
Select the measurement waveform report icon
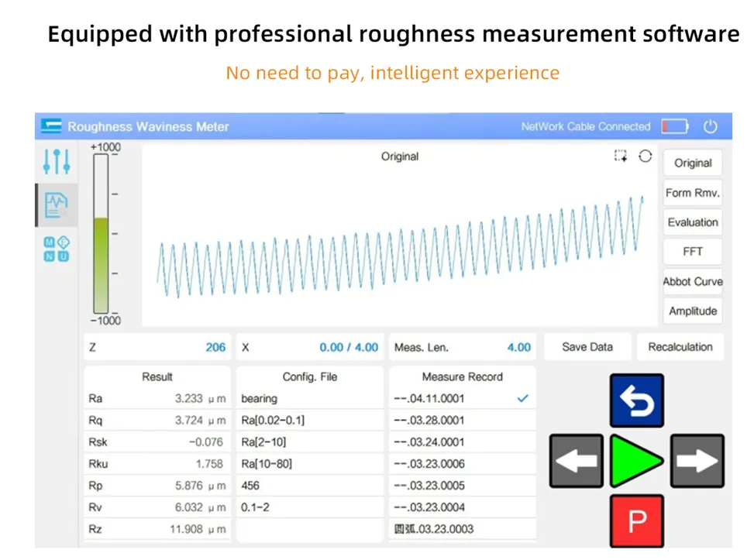coord(57,205)
